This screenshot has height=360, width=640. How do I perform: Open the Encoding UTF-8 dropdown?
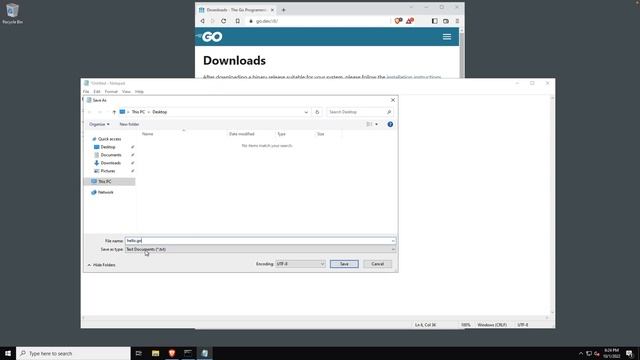click(x=300, y=264)
